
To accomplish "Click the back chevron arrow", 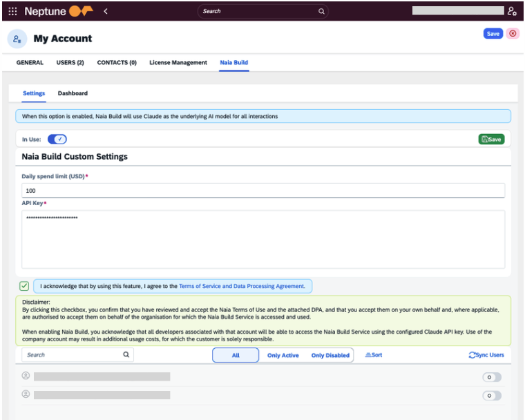I will pyautogui.click(x=106, y=11).
